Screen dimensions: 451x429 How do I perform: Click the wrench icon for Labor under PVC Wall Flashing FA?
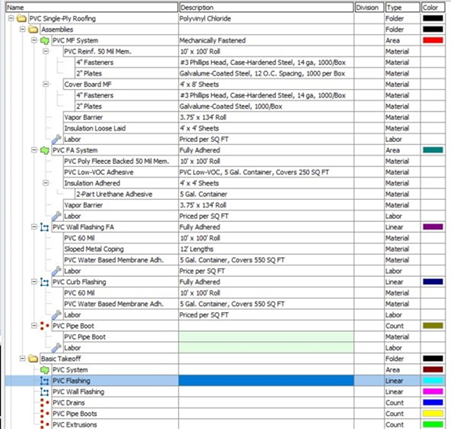(x=56, y=271)
